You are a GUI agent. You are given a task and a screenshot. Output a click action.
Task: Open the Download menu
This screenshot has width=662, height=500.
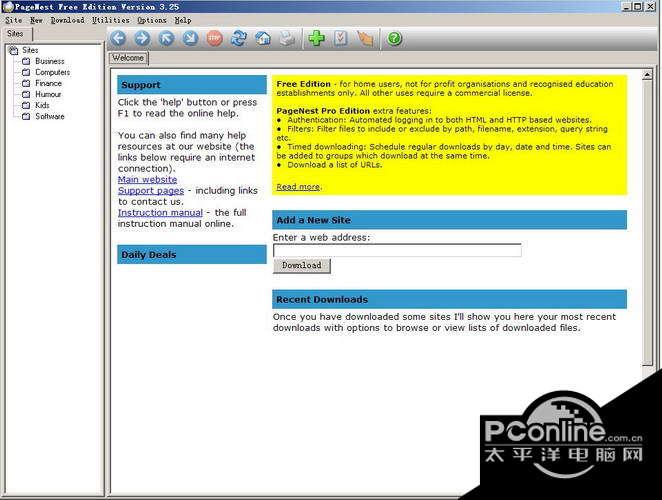pos(68,20)
